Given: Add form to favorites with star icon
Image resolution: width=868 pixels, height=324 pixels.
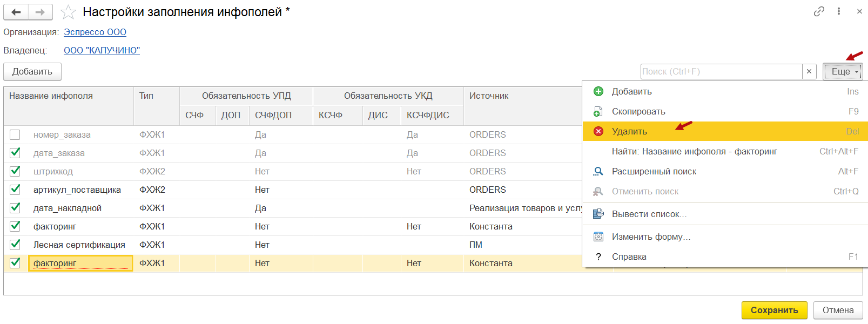Looking at the screenshot, I should tap(68, 12).
